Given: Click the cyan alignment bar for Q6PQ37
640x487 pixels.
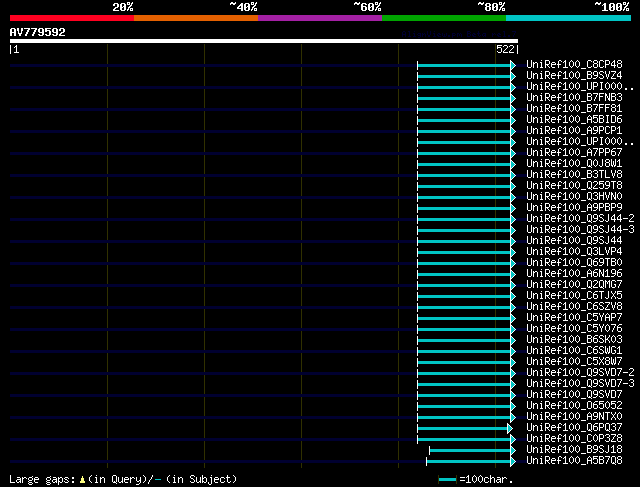Looking at the screenshot, I should [462, 429].
